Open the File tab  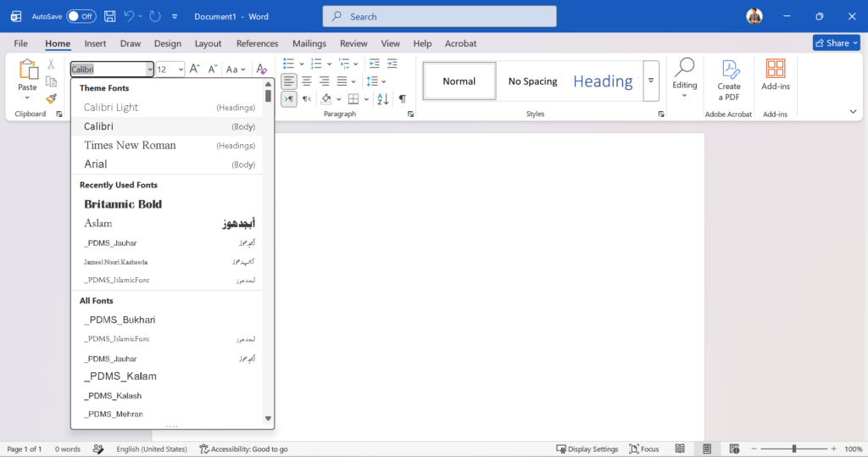point(21,43)
